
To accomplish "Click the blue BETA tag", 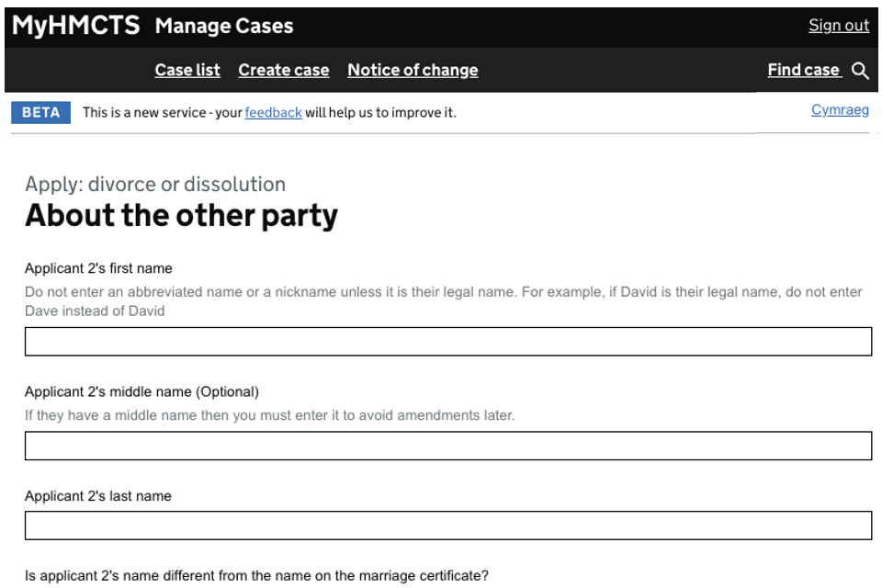I will click(40, 113).
